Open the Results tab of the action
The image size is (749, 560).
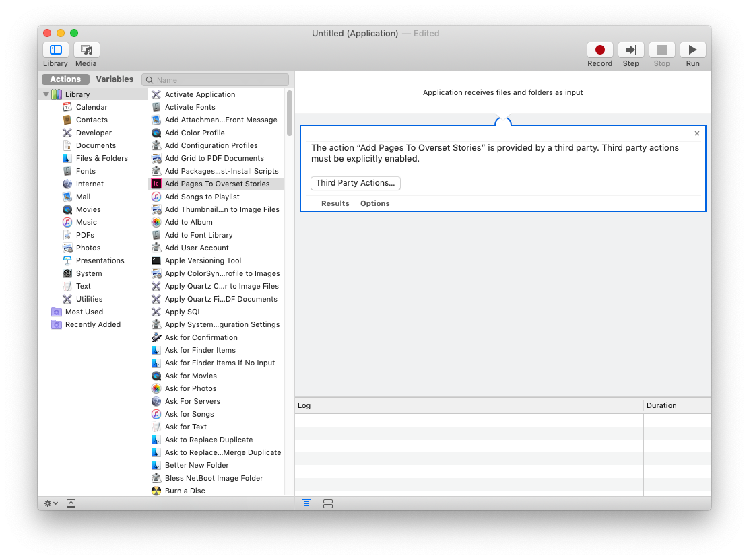[335, 203]
